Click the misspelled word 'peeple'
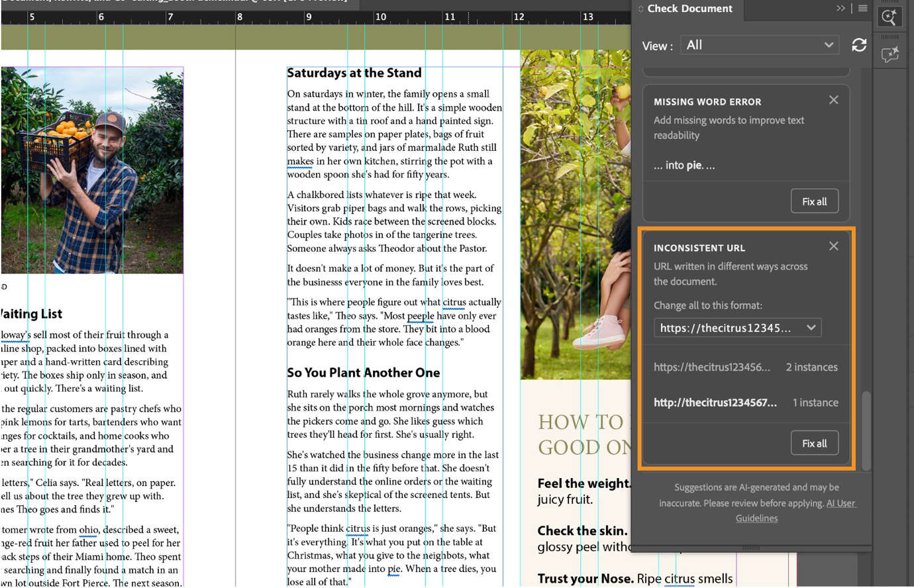Screen dimensions: 914x588 coord(421,316)
